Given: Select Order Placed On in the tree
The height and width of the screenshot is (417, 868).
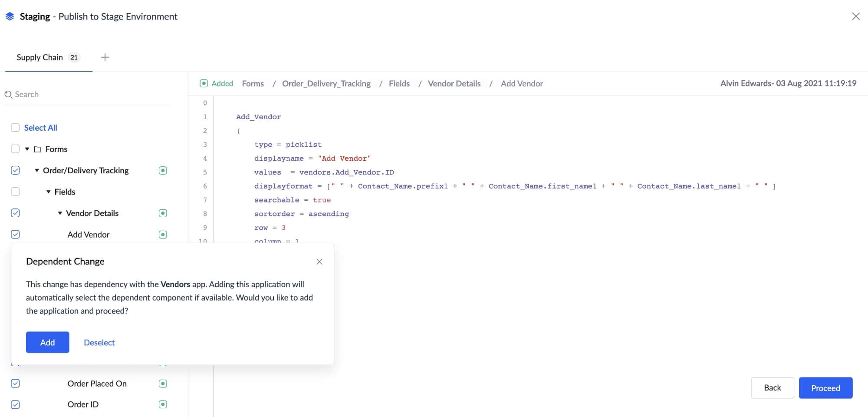Looking at the screenshot, I should pos(97,384).
